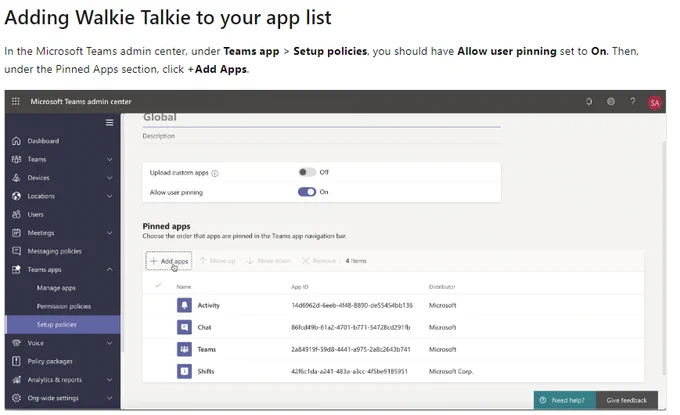Open Users label in sidebar
The image size is (680, 415).
tap(36, 214)
